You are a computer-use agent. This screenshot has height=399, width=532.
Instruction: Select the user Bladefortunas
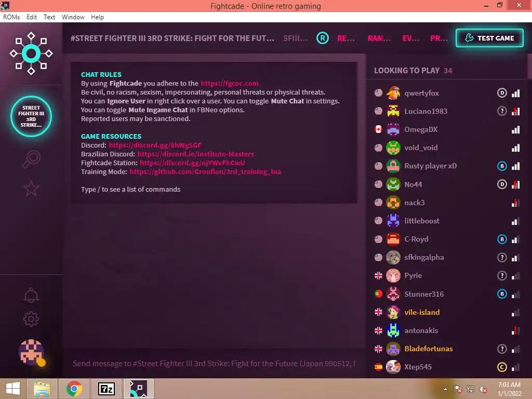pyautogui.click(x=428, y=349)
